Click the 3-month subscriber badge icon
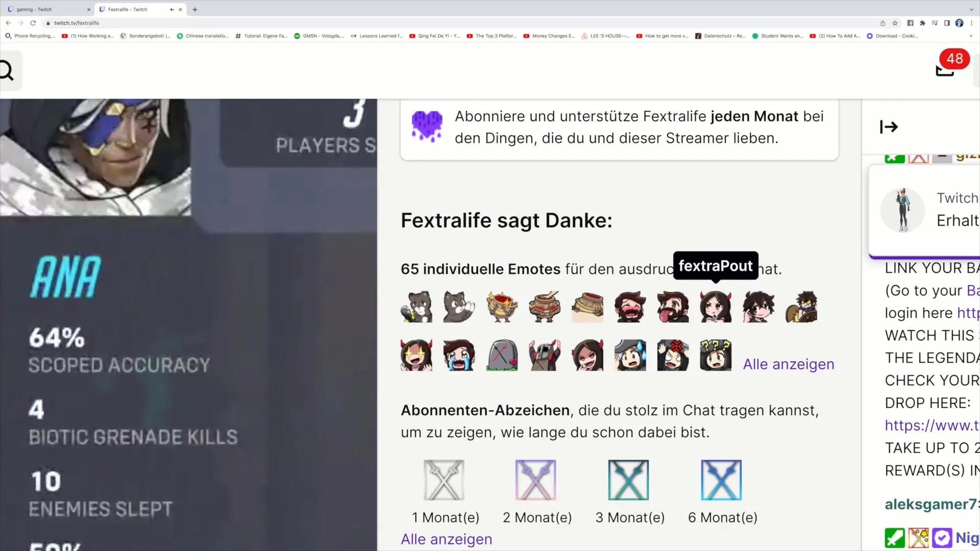This screenshot has height=551, width=980. tap(629, 480)
